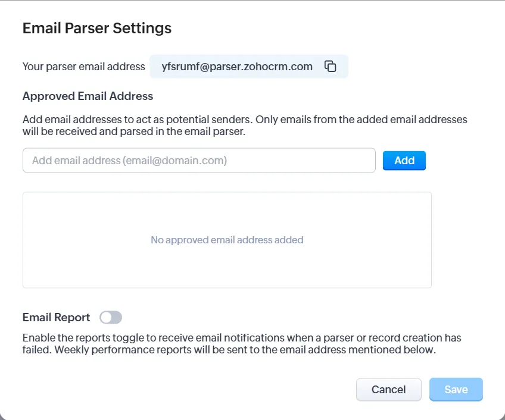
Task: Click the Email Report label
Action: (55, 317)
